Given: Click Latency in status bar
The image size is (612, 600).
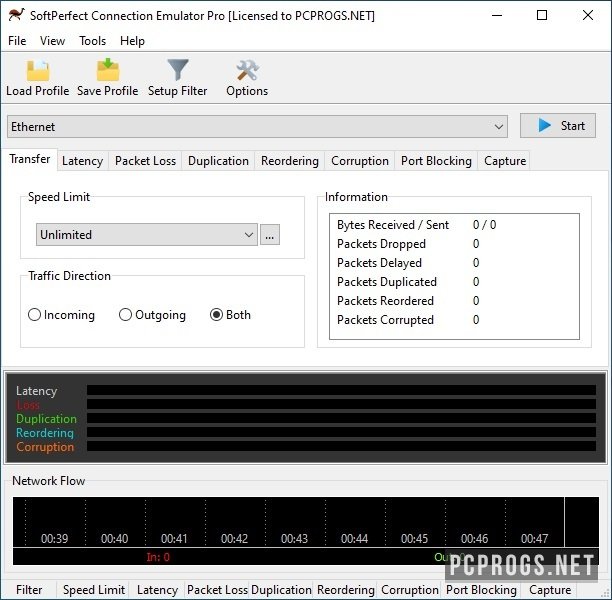Looking at the screenshot, I should pos(158,589).
